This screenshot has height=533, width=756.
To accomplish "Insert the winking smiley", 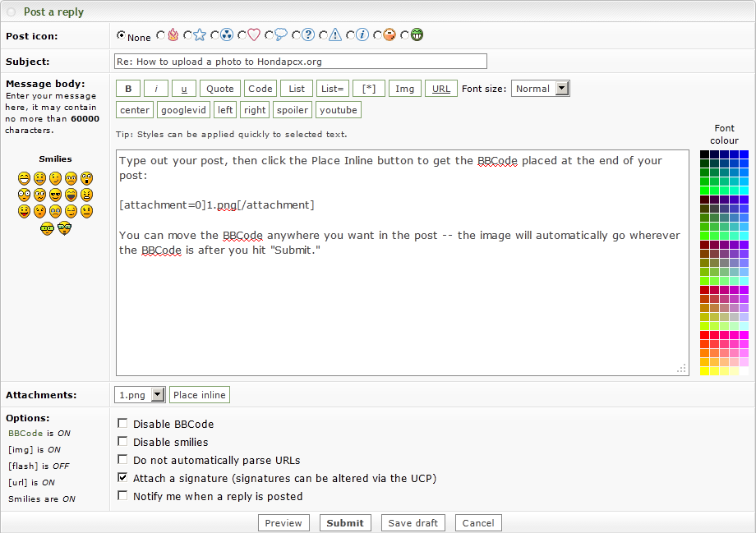I will 55,178.
